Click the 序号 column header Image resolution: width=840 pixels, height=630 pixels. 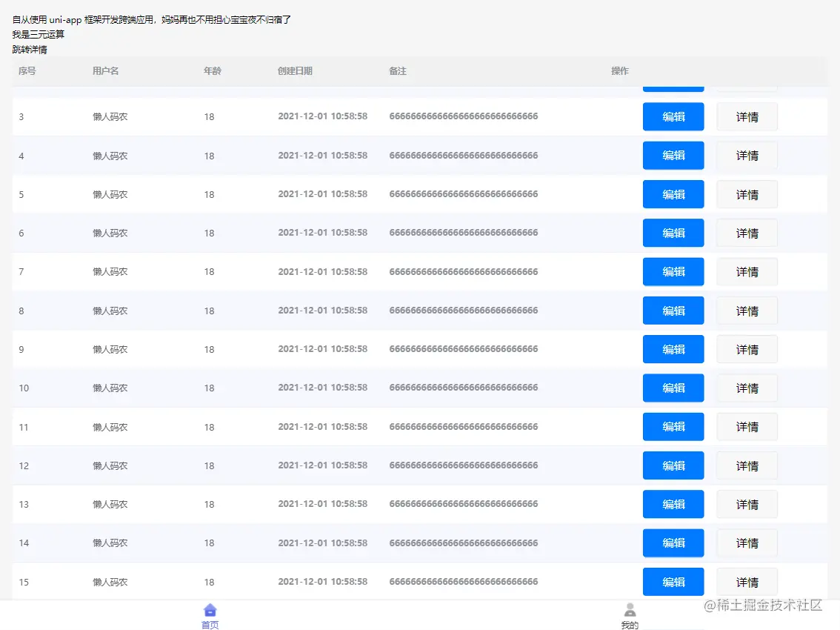[27, 70]
